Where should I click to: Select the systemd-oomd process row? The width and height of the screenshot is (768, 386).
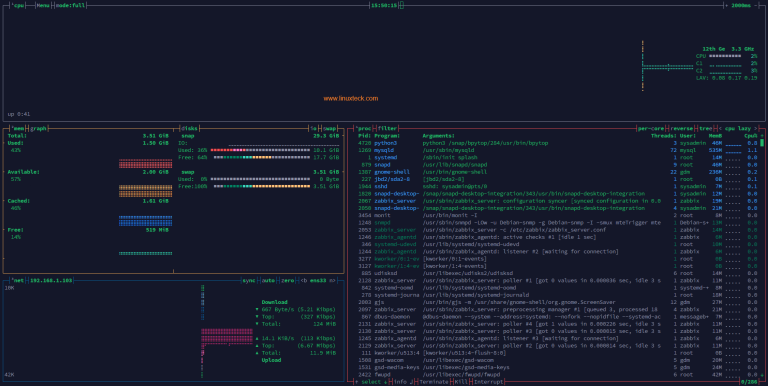click(x=557, y=288)
